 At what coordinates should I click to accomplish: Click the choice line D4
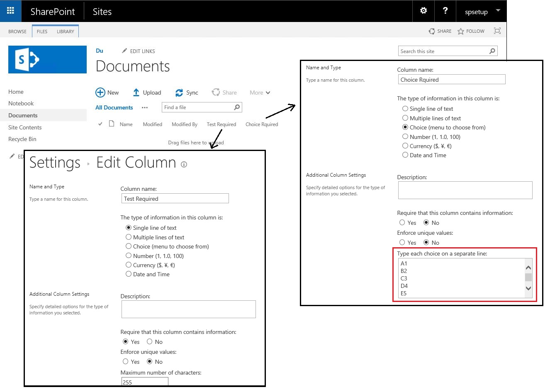pos(404,286)
